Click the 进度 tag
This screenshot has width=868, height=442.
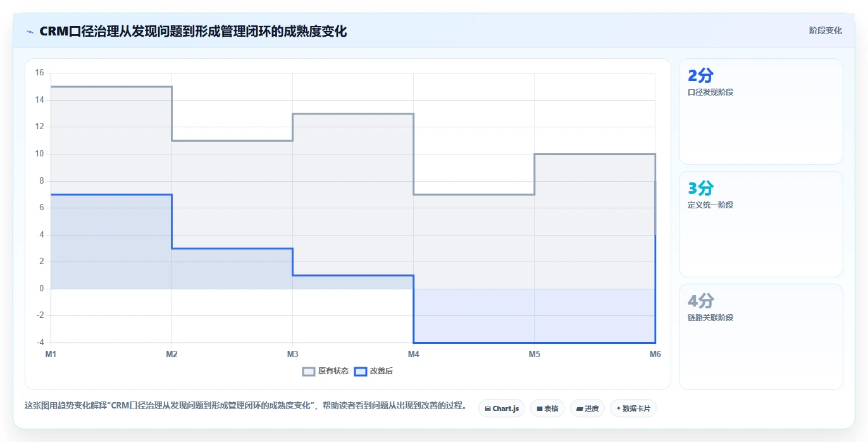(x=588, y=408)
